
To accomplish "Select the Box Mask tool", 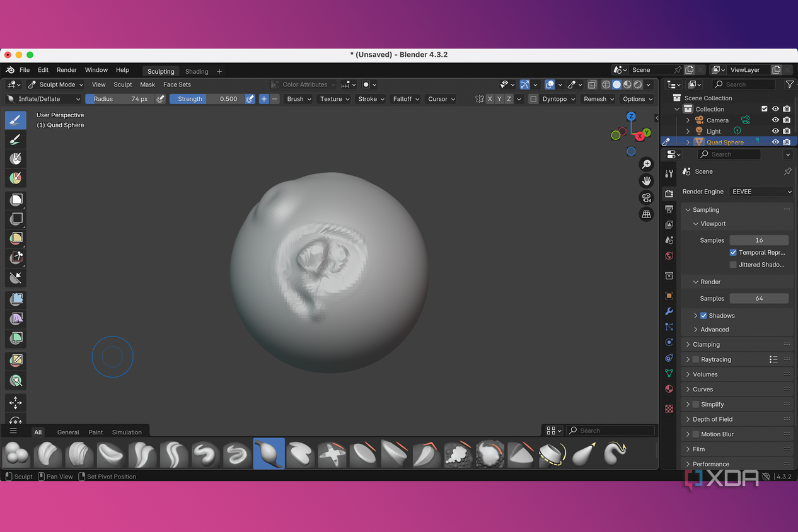I will tap(16, 199).
